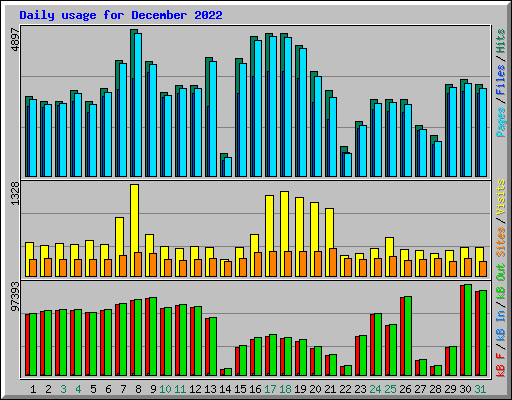Select the 97393 bottom axis value
Viewport: 512px width, 400px height.
coord(16,296)
